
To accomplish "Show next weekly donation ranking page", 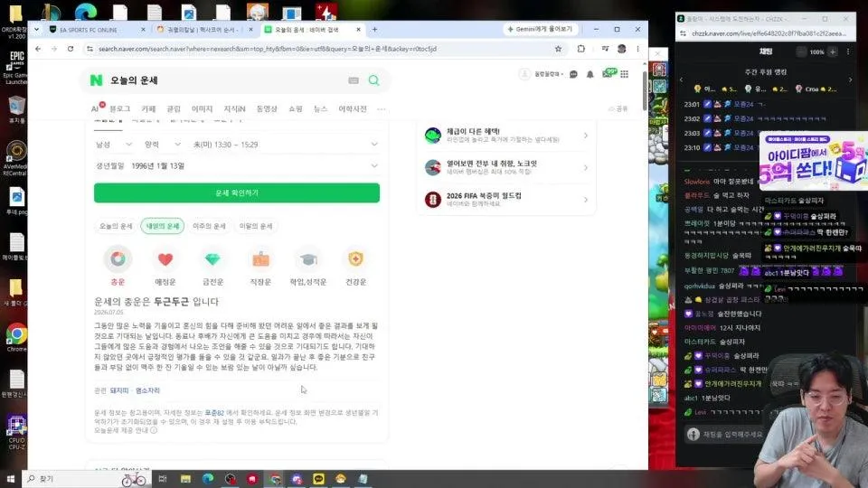I will 850,80.
